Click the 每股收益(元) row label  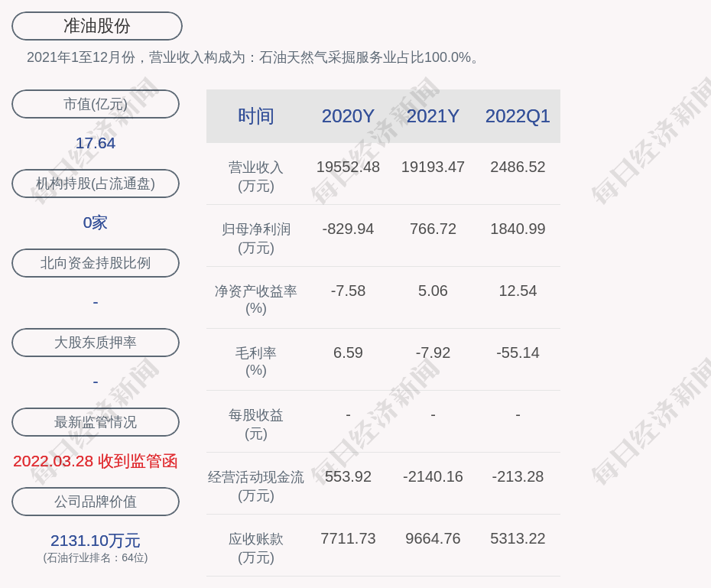coord(256,424)
